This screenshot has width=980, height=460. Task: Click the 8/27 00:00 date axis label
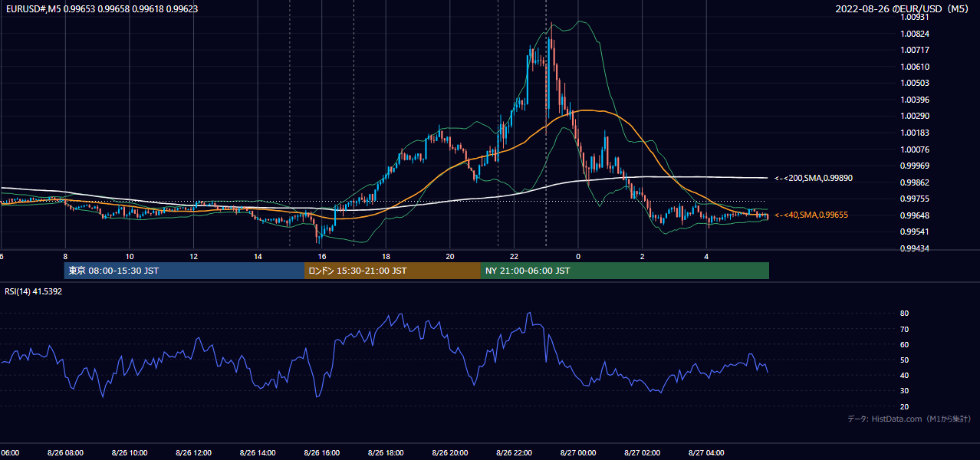click(578, 453)
